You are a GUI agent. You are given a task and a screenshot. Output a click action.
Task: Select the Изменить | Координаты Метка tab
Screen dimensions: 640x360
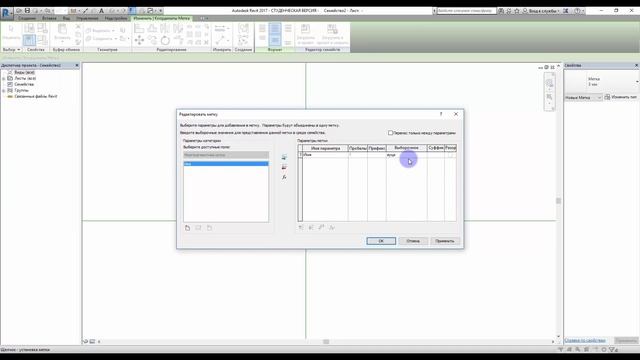click(x=162, y=18)
